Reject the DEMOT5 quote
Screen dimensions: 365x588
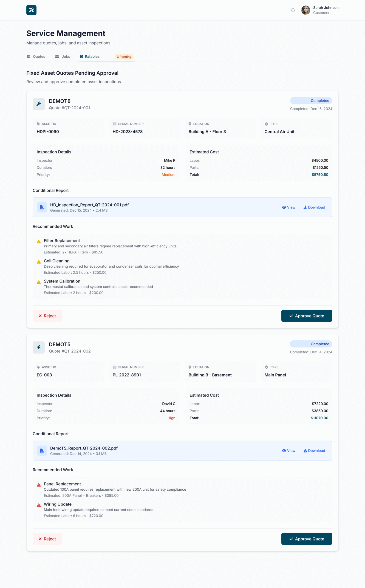pyautogui.click(x=47, y=539)
